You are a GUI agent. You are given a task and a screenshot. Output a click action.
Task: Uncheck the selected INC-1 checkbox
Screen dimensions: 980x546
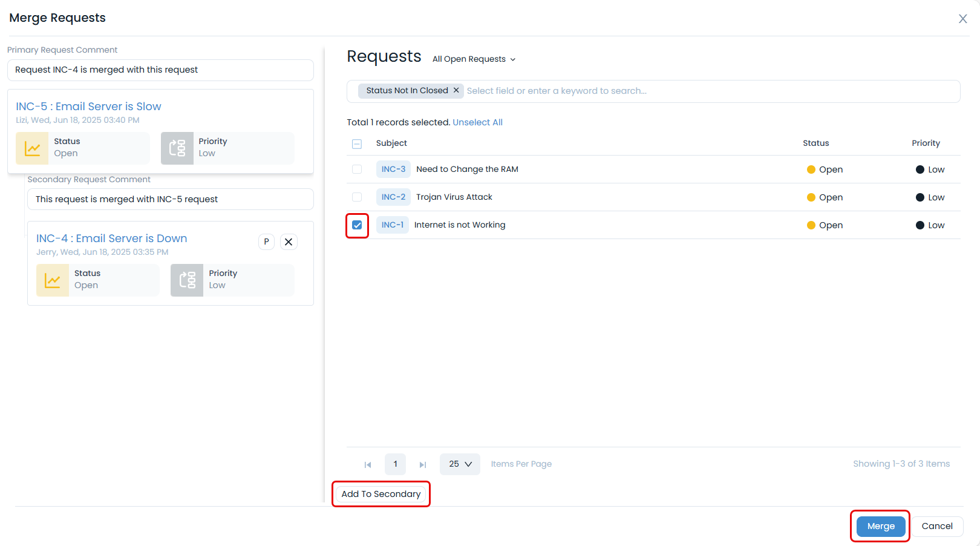coord(357,225)
